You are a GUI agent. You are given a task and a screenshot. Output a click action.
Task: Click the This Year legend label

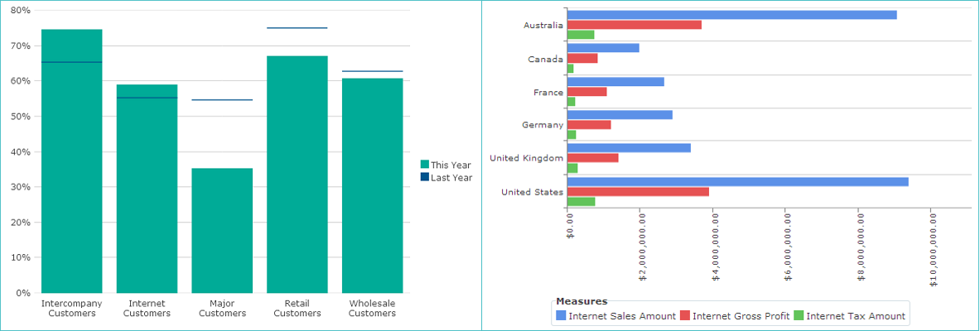[451, 165]
